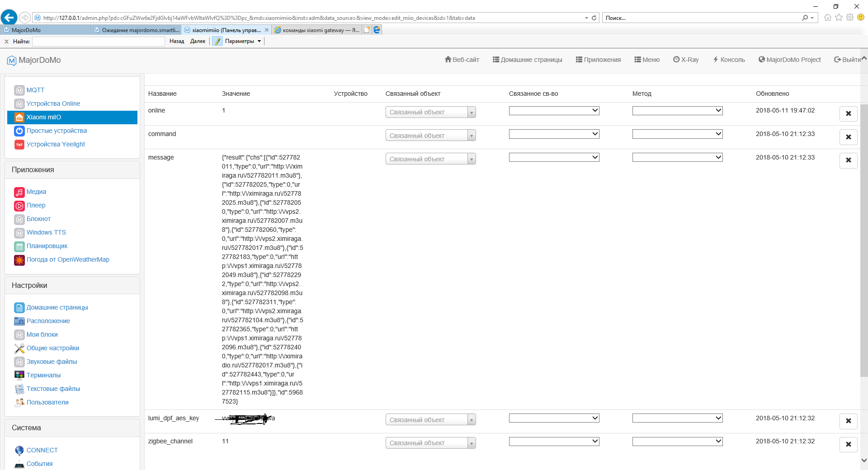
Task: Switch to the MajorDoMo browser tab
Action: click(45, 30)
